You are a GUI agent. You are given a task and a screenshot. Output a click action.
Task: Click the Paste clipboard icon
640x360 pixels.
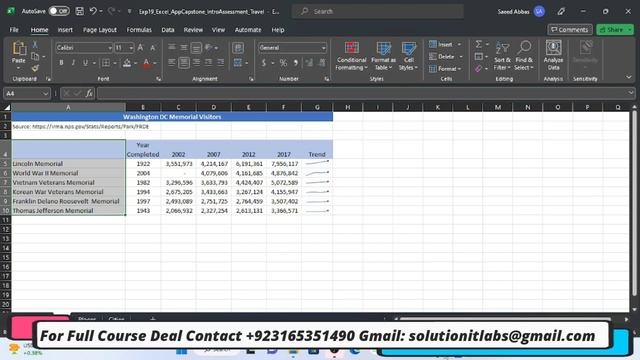tap(18, 49)
